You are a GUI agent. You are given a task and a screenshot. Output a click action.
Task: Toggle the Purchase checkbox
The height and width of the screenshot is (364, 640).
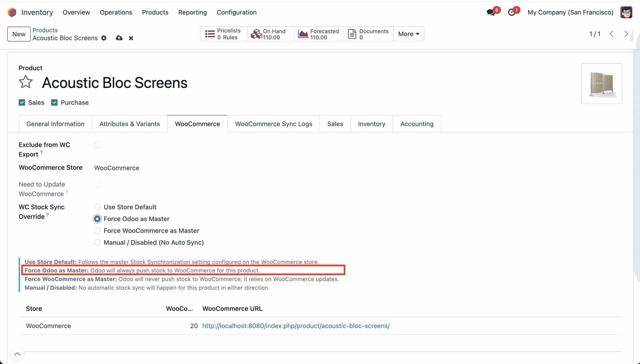[x=54, y=103]
